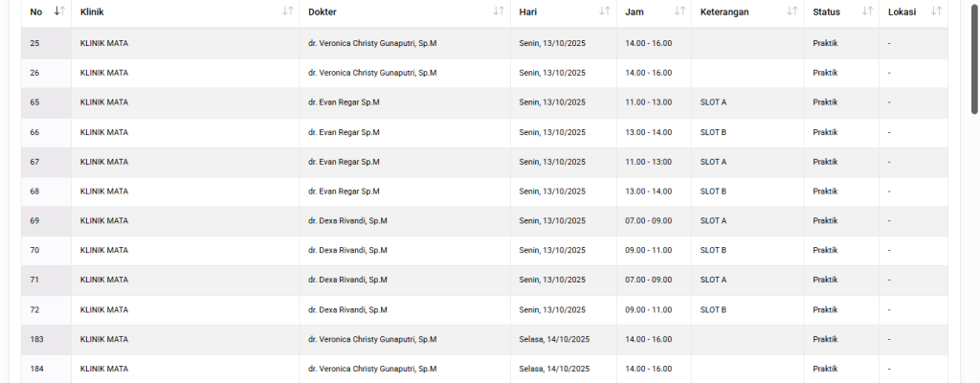Click the vertical scrollbar thumb
This screenshot has width=980, height=383.
974,57
